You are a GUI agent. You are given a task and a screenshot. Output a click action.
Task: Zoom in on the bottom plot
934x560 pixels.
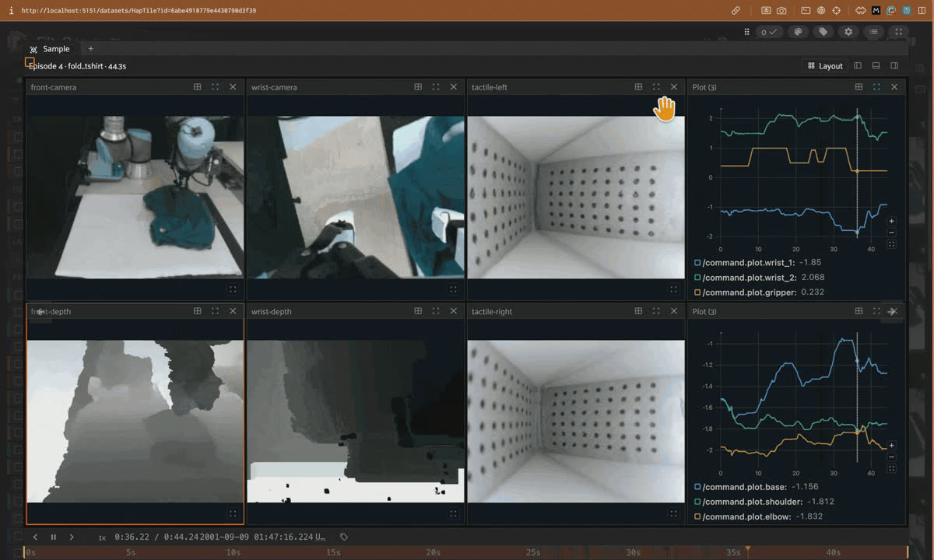tap(891, 445)
